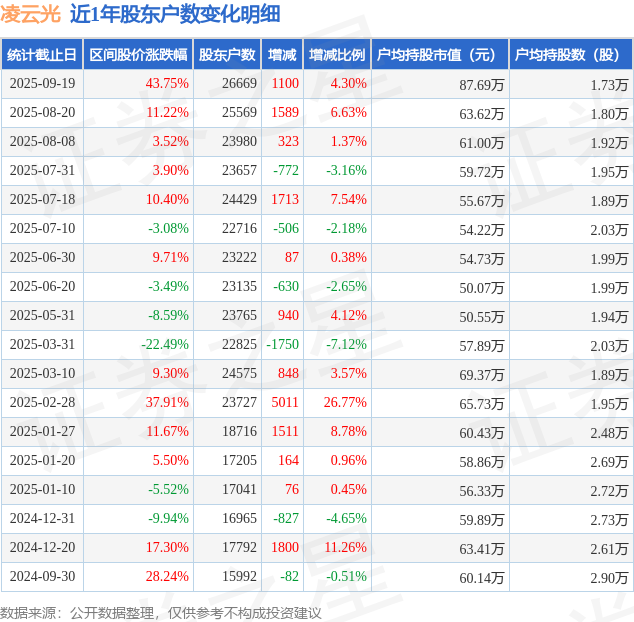Viewport: 634px width, 622px height.
Task: Select date cell 2024-12-31
Action: click(x=42, y=518)
